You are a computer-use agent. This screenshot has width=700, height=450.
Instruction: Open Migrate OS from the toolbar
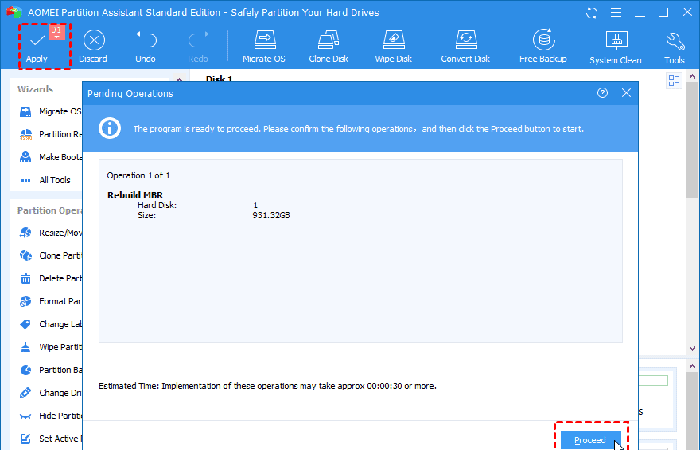(x=264, y=46)
